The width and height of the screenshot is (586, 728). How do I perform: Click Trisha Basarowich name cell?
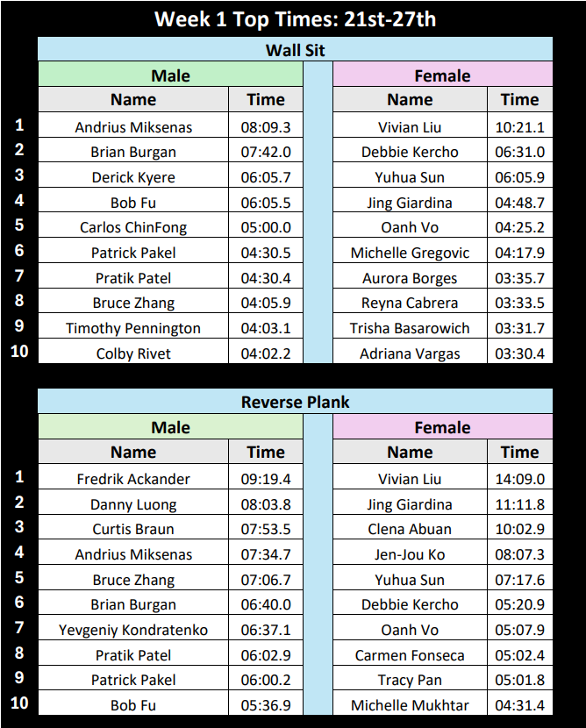tap(410, 328)
